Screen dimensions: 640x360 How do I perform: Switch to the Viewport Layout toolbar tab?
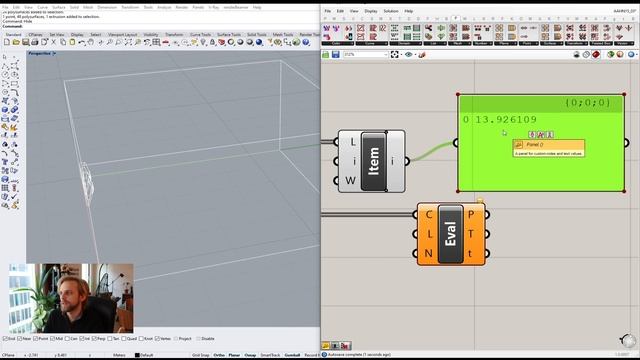122,35
